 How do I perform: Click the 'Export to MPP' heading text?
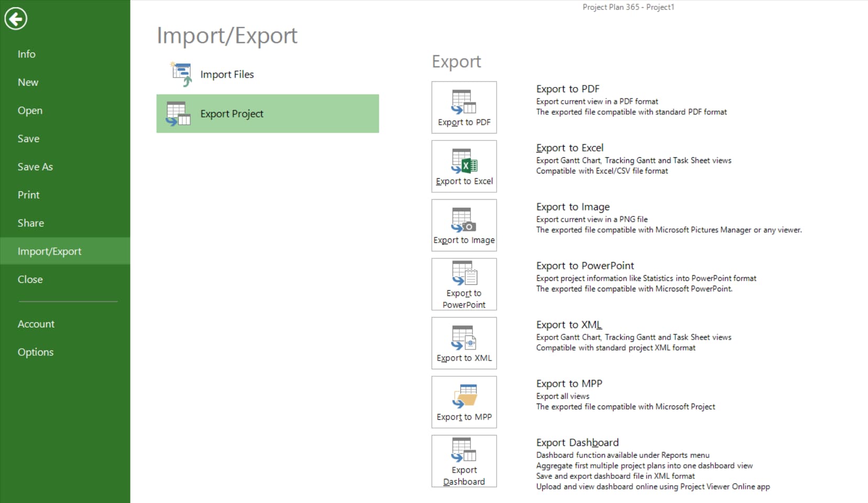coord(569,384)
